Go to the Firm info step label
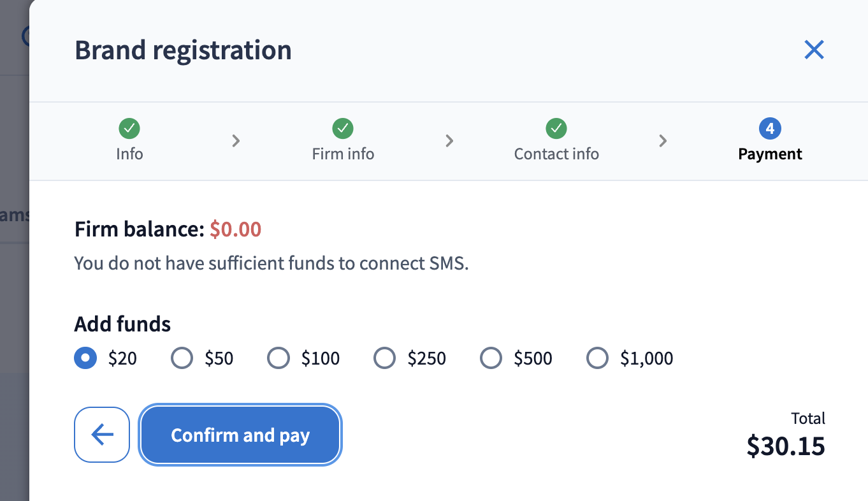The width and height of the screenshot is (868, 501). click(x=343, y=154)
